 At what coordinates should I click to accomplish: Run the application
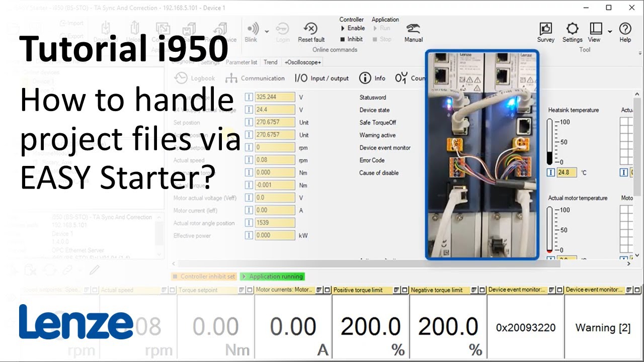382,28
